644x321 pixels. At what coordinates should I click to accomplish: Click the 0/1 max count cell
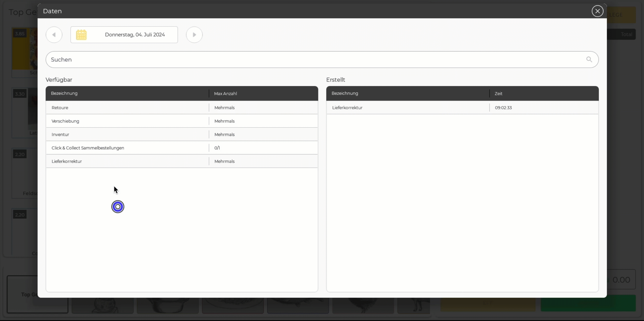[x=217, y=148]
